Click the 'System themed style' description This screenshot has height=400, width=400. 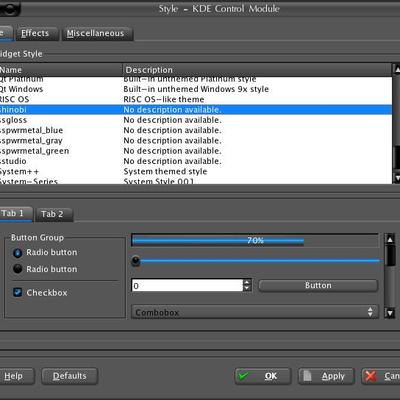165,172
